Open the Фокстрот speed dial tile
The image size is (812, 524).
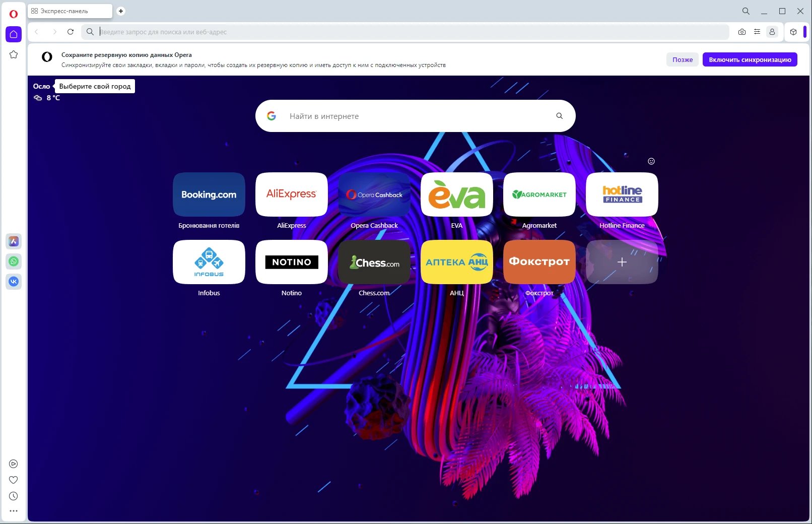(x=539, y=262)
